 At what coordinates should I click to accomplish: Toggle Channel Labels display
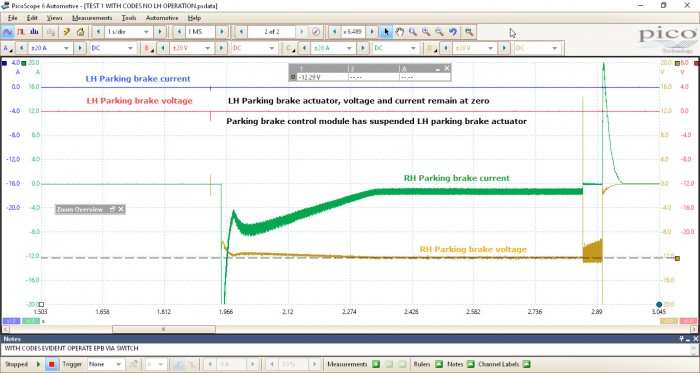coord(526,364)
